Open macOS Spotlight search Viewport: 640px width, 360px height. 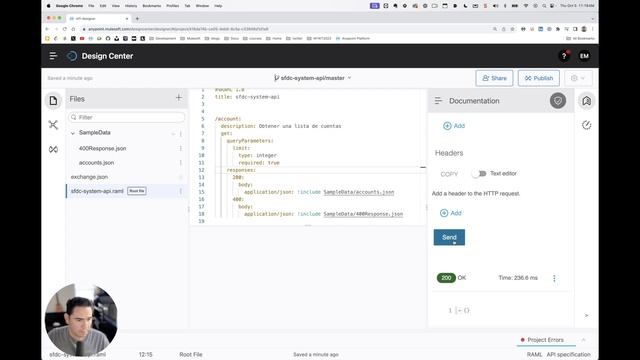(544, 6)
